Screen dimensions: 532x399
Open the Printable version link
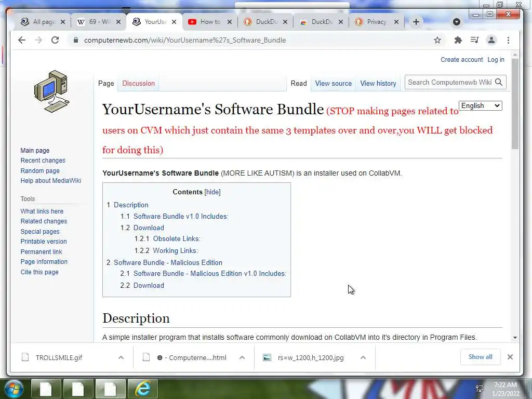[44, 241]
